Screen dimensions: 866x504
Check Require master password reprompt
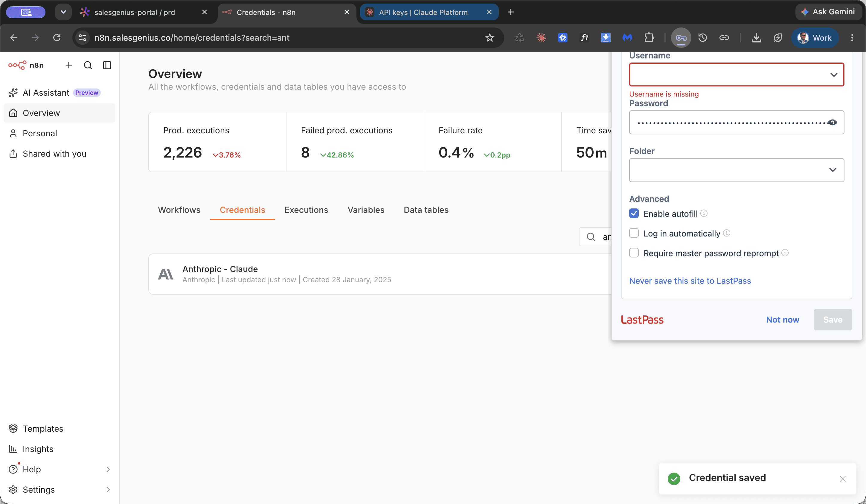tap(634, 253)
